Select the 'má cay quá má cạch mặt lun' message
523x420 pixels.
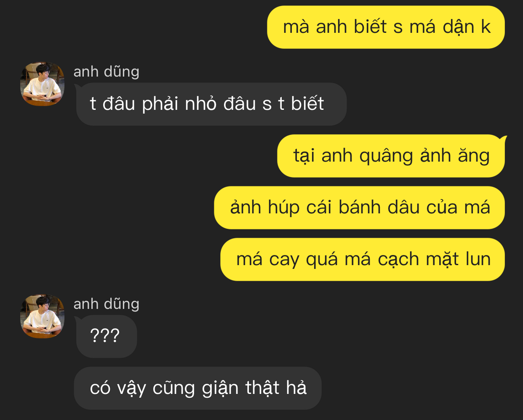(363, 259)
